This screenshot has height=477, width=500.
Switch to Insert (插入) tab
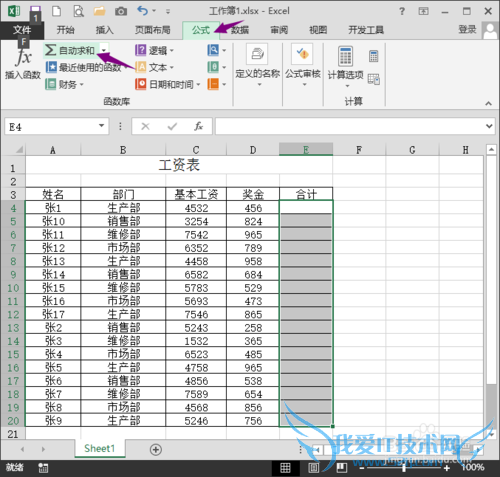point(104,30)
